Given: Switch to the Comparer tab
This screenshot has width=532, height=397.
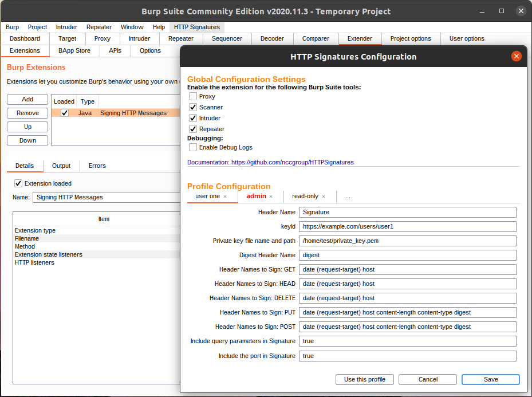Looking at the screenshot, I should [316, 39].
